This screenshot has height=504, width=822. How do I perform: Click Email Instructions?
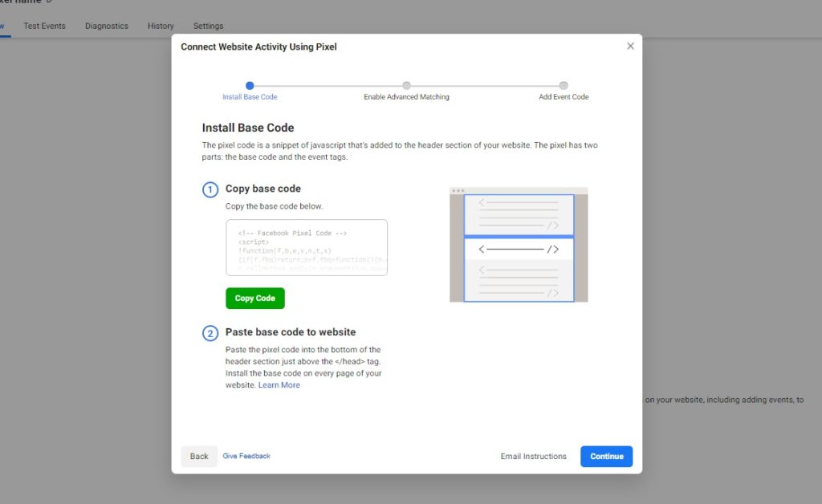pyautogui.click(x=532, y=456)
